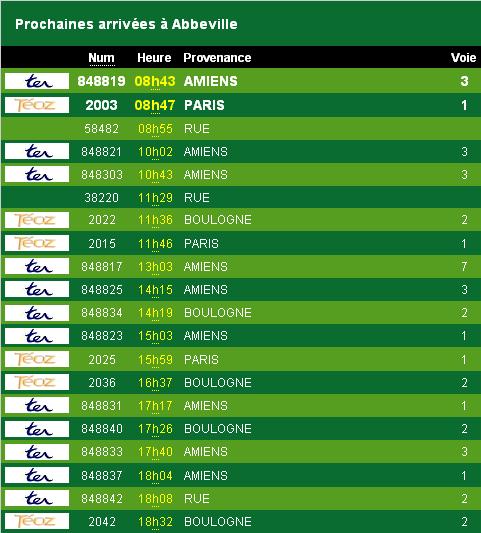481x533 pixels.
Task: Click train number 58482
Action: click(x=101, y=129)
